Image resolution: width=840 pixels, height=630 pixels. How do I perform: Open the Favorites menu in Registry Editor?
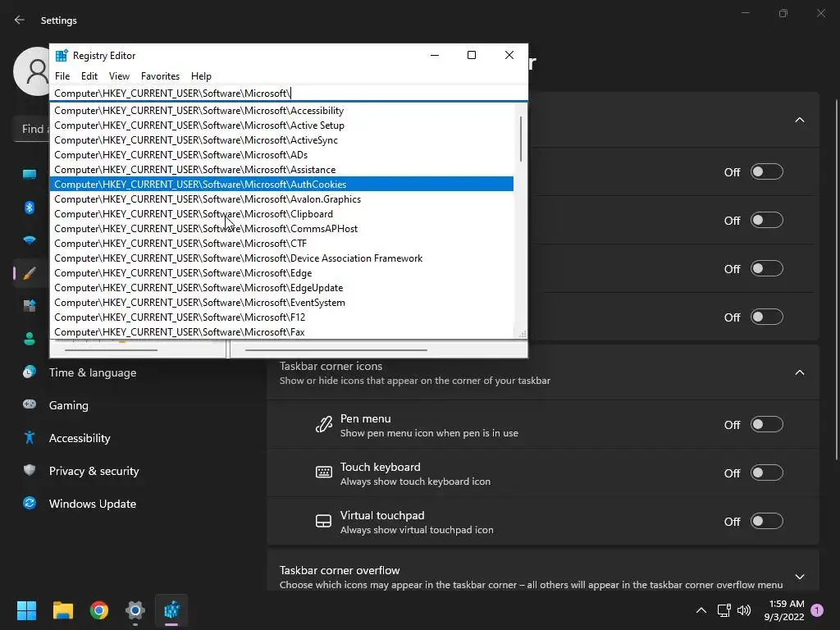160,76
